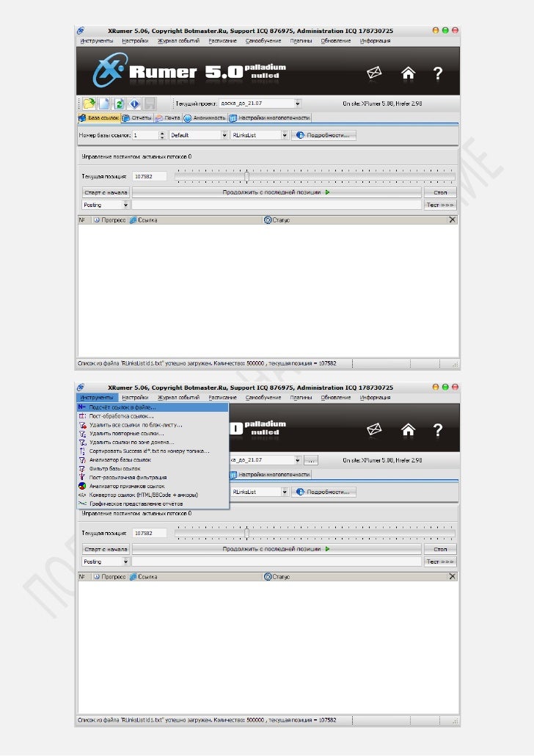Click Номер базы ссылок spinner arrows

162,136
